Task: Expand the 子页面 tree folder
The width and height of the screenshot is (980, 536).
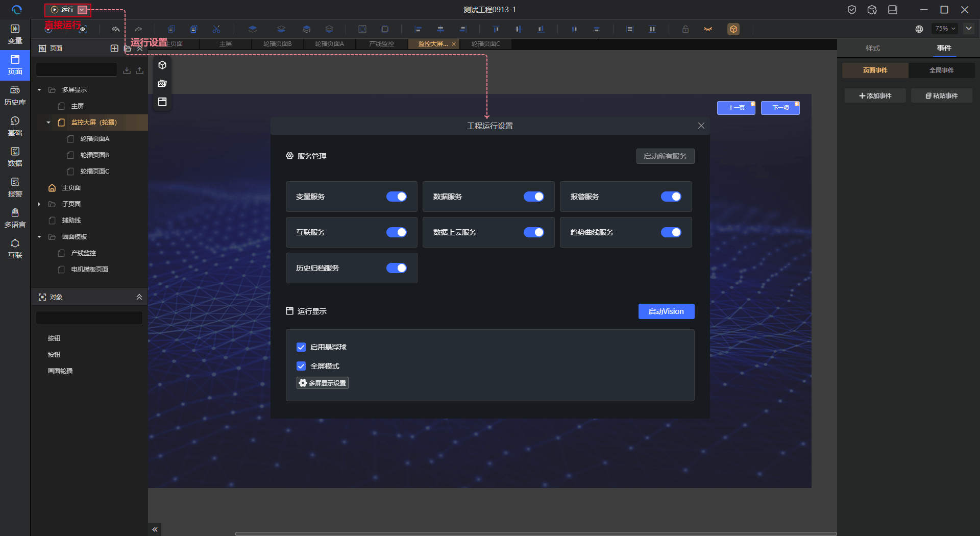Action: pyautogui.click(x=39, y=204)
